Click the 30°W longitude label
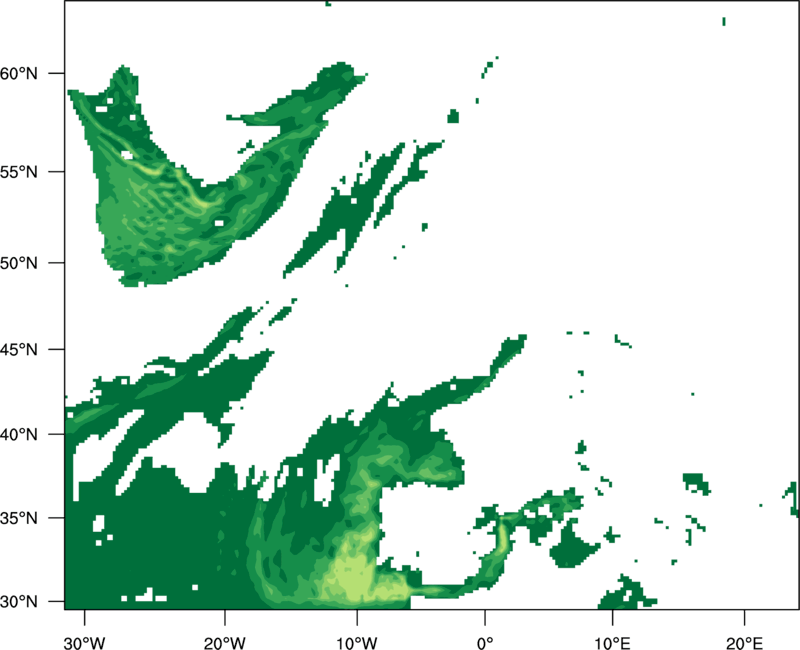Image resolution: width=800 pixels, height=650 pixels. [x=85, y=643]
